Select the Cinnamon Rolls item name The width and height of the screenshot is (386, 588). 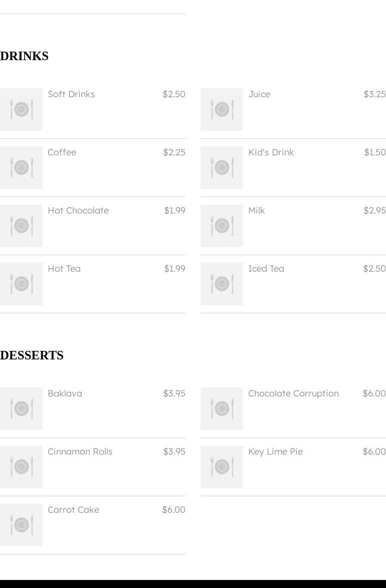[80, 452]
